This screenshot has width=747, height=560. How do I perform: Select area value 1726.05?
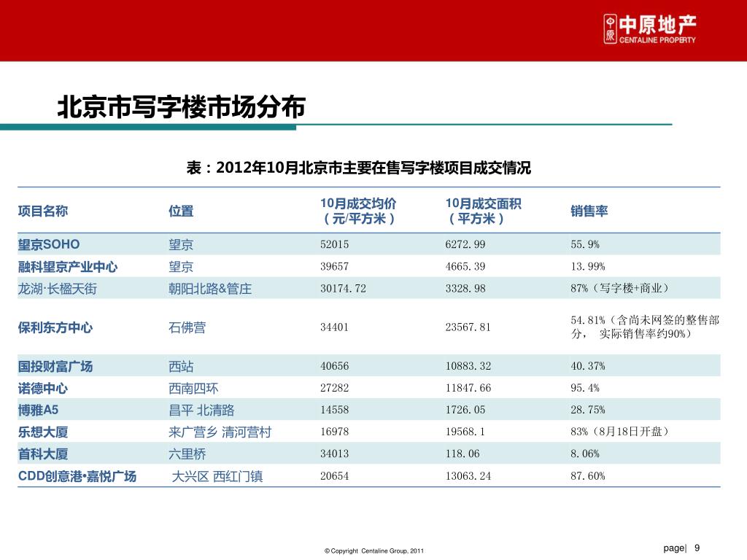coord(465,410)
